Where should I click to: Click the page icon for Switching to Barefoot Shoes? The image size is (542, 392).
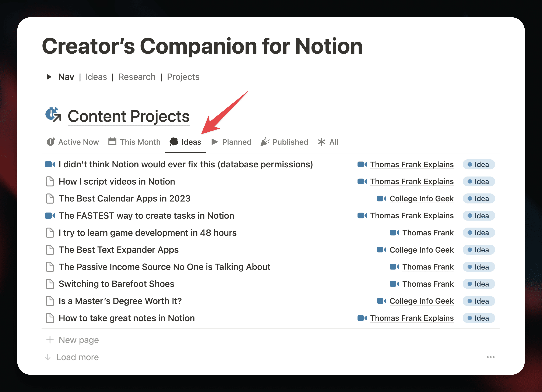pyautogui.click(x=50, y=284)
